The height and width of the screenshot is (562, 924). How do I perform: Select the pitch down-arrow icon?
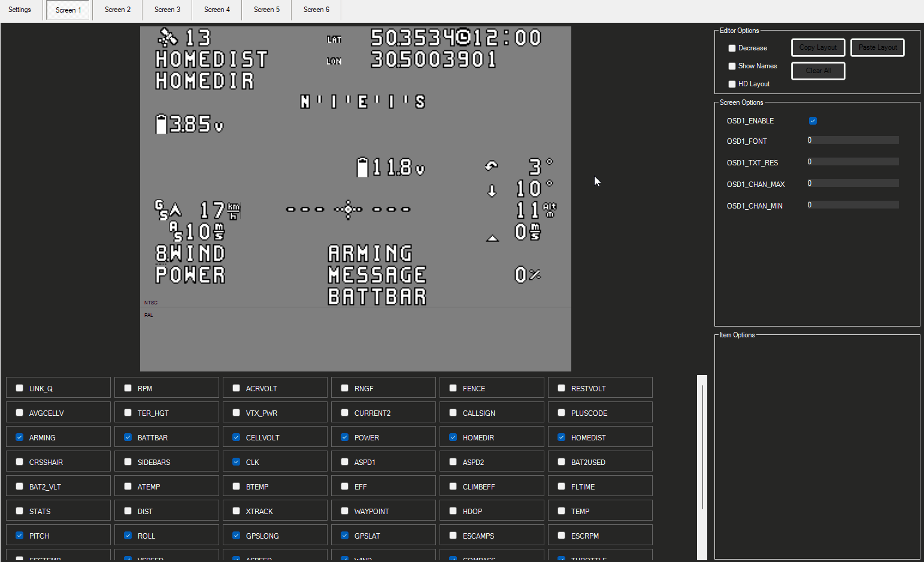coord(492,191)
